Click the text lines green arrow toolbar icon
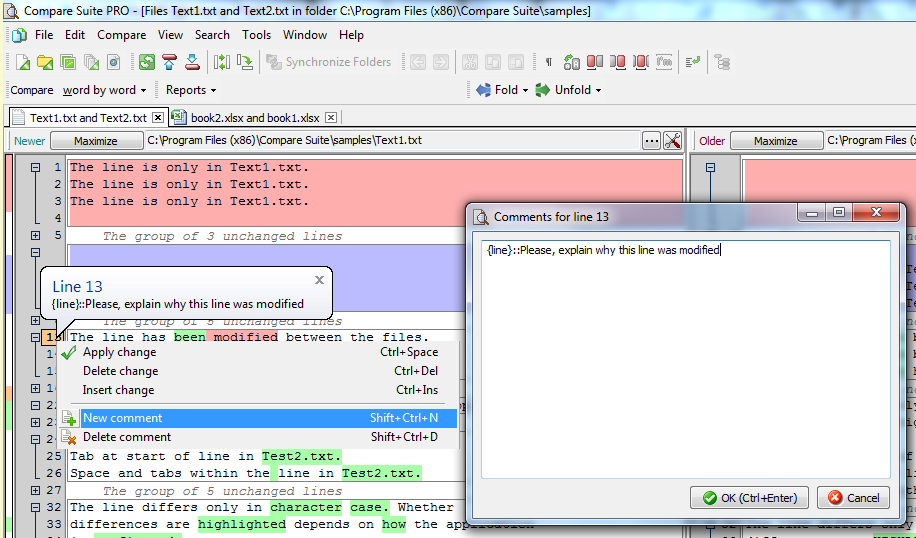Viewport: 916px width, 538px height. tap(693, 62)
